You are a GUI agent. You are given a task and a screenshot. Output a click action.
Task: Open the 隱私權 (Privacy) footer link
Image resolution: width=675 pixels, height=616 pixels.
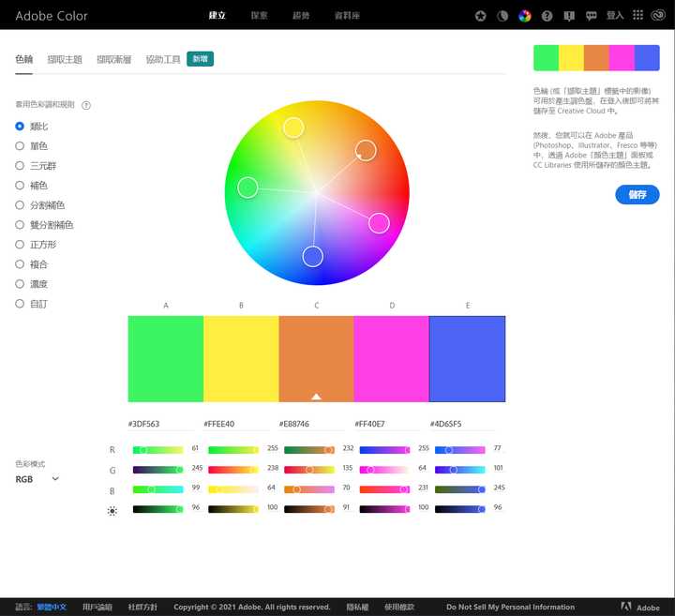point(357,607)
